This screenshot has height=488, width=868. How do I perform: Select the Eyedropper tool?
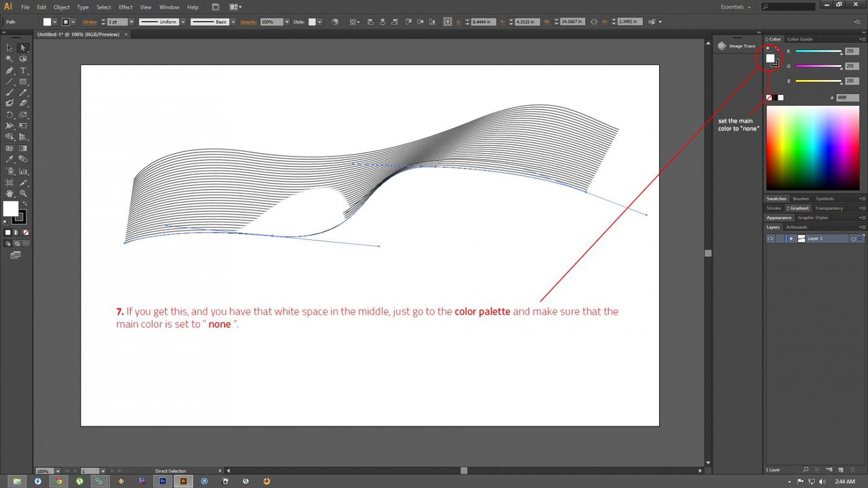point(9,159)
